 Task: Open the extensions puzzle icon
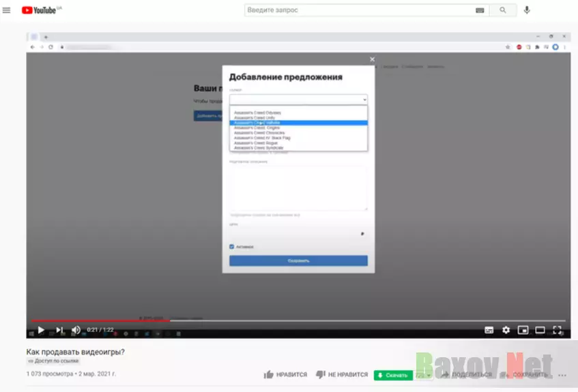[537, 47]
